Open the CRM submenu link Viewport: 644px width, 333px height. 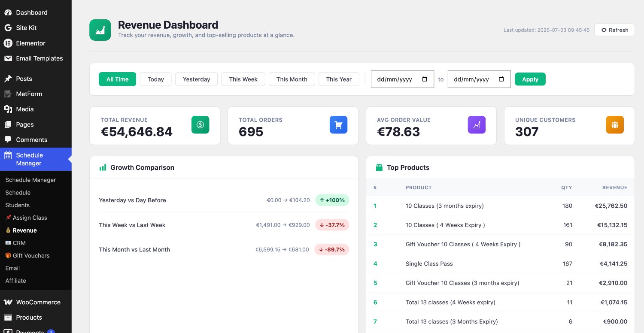15,243
